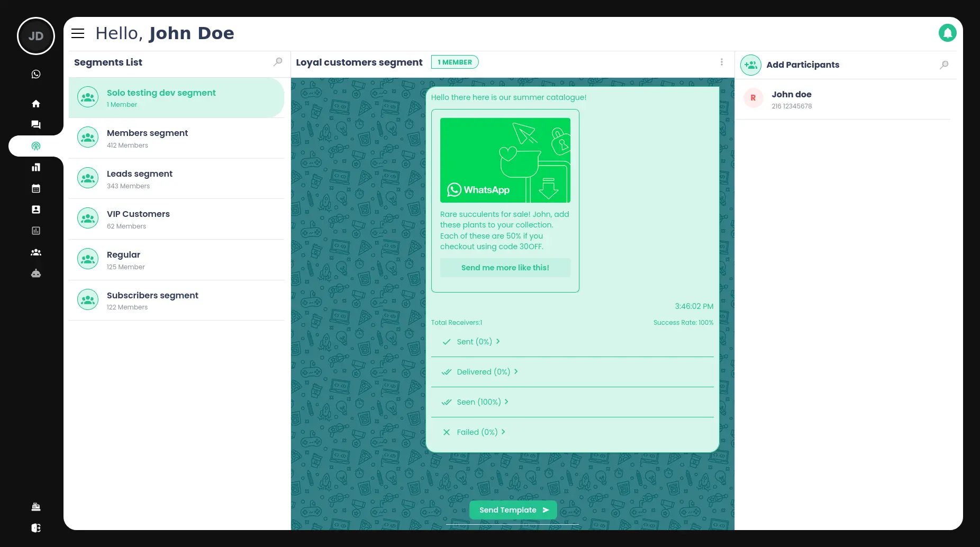
Task: Select the Home icon in sidebar
Action: (x=36, y=104)
